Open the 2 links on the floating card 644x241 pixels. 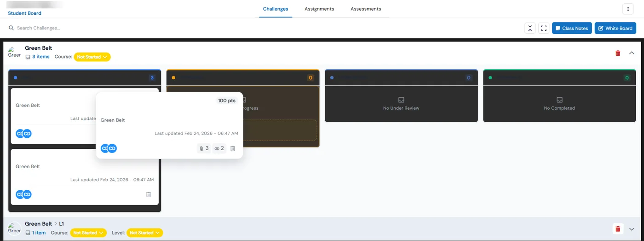pos(219,148)
